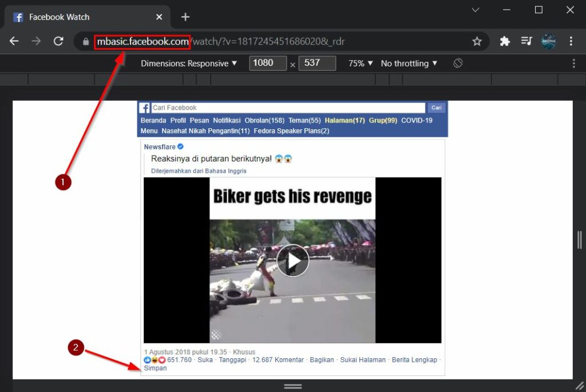The height and width of the screenshot is (392, 586).
Task: Open Fedora Speaker Plans(2) link
Action: 291,131
